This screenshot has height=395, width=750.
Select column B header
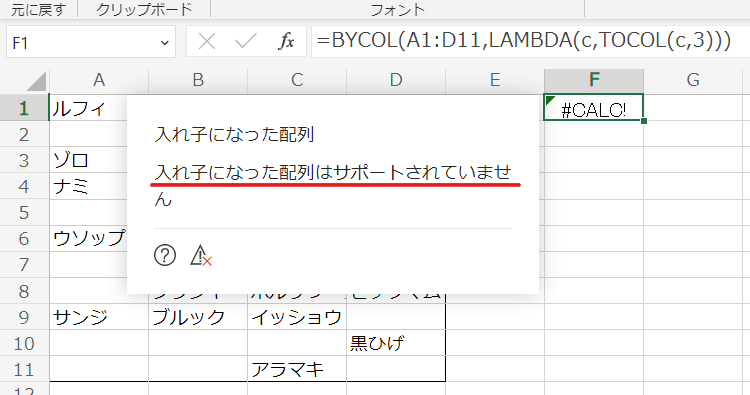click(x=198, y=80)
